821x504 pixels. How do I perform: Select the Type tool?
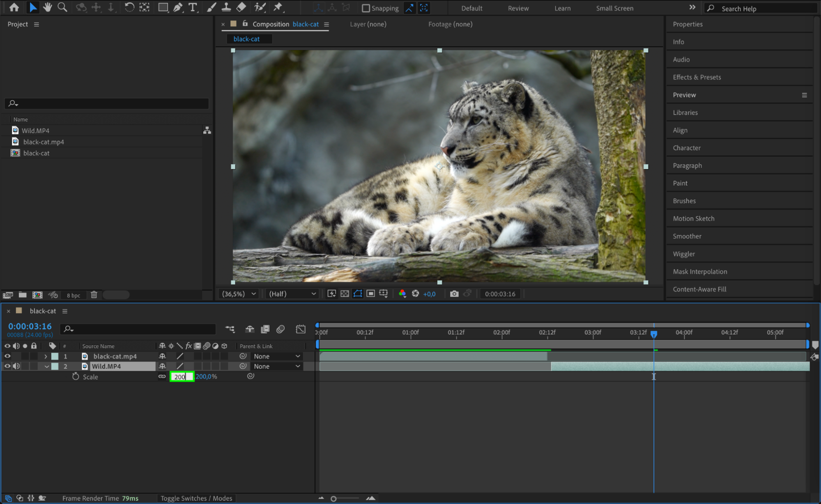(192, 7)
